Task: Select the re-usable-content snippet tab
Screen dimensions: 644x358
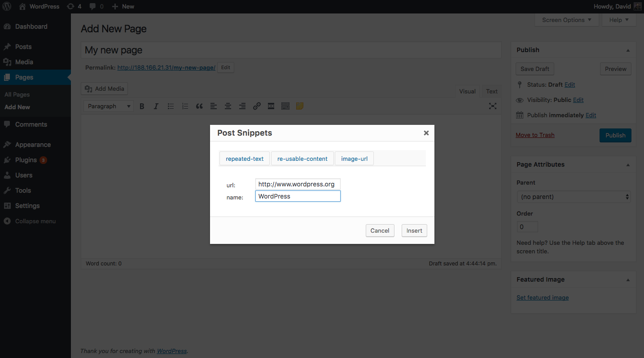Action: coord(302,159)
